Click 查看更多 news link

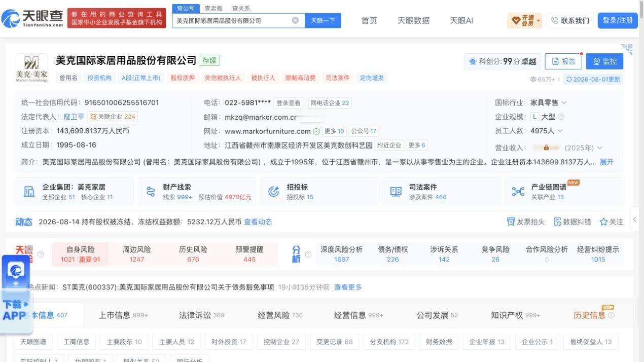pos(348,287)
